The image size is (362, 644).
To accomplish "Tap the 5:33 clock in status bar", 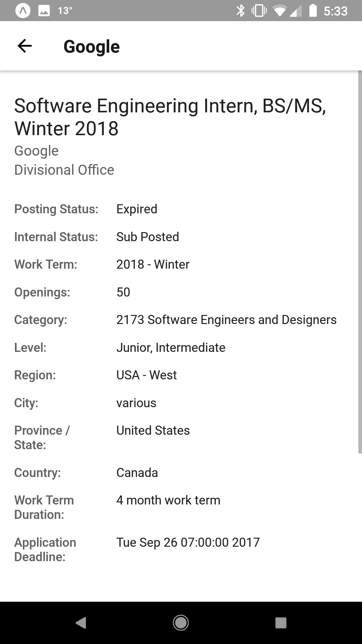I will coord(336,11).
